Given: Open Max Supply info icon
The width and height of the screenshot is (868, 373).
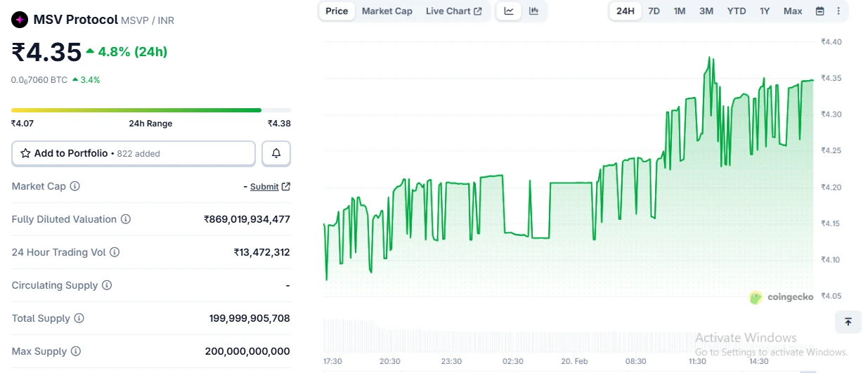Looking at the screenshot, I should click(x=76, y=351).
